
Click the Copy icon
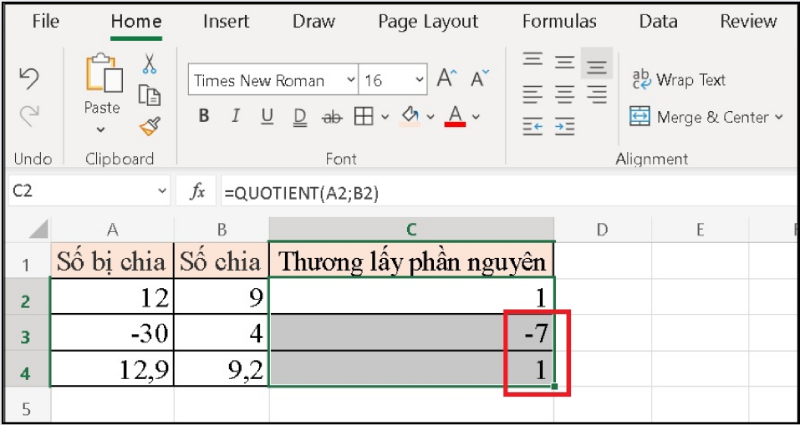(x=149, y=95)
